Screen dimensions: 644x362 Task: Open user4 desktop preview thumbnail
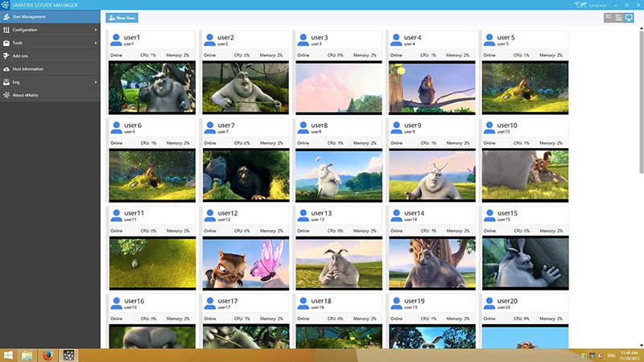pyautogui.click(x=431, y=87)
